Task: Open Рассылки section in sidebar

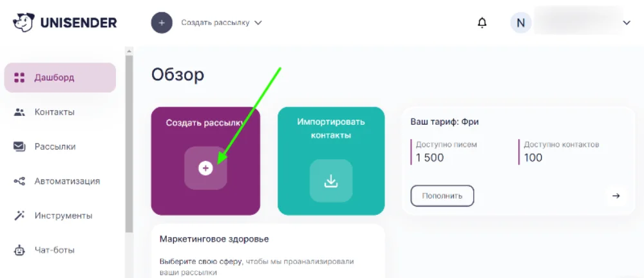Action: coord(55,147)
